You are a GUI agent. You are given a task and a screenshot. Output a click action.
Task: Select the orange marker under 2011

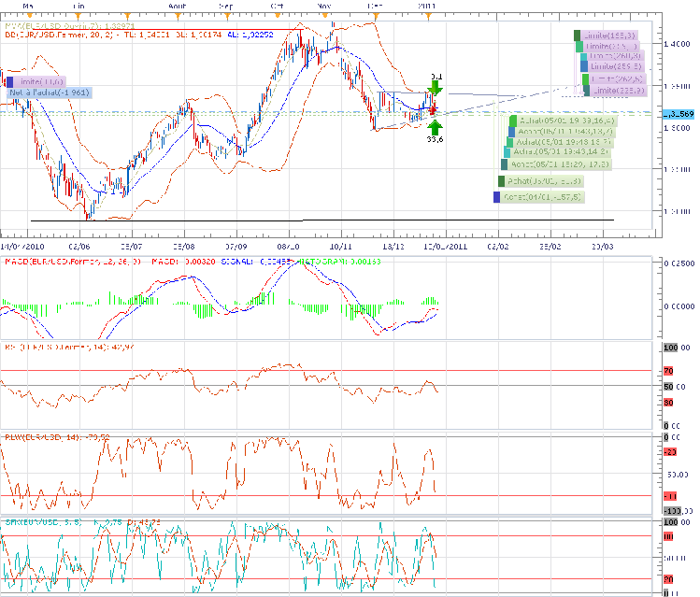(x=428, y=14)
